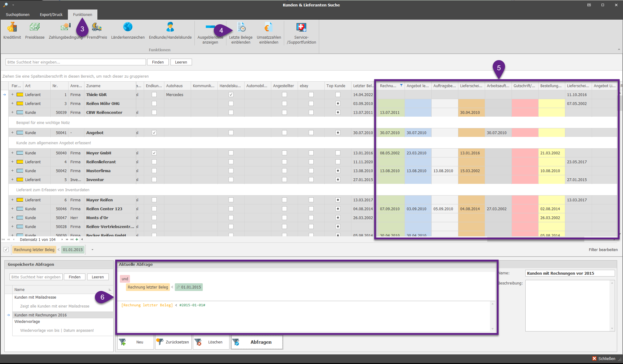This screenshot has width=623, height=364.
Task: Open the FremdPreis function
Action: click(97, 31)
